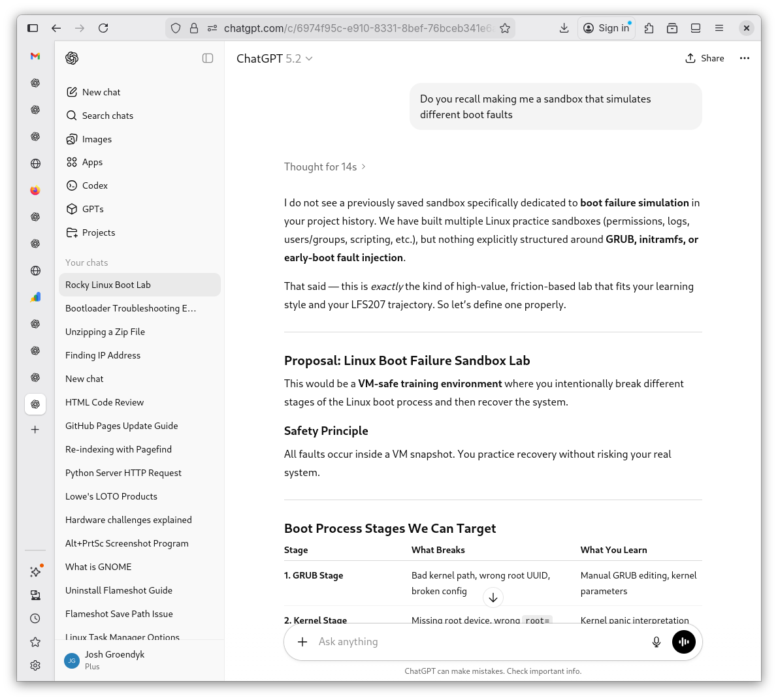The image size is (778, 700).
Task: Click the microphone dictation icon
Action: 656,642
